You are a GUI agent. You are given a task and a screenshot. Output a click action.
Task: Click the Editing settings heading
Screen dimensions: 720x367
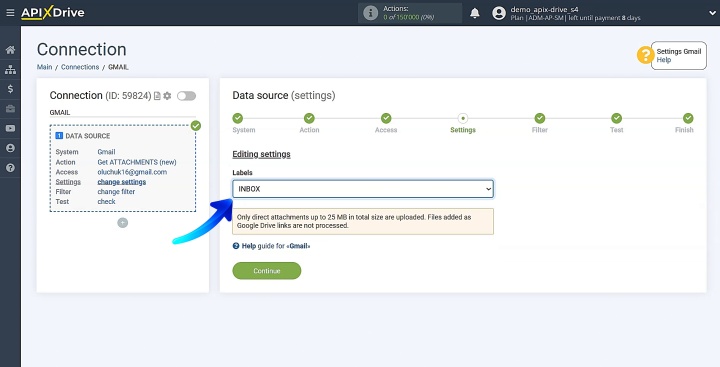pyautogui.click(x=261, y=154)
